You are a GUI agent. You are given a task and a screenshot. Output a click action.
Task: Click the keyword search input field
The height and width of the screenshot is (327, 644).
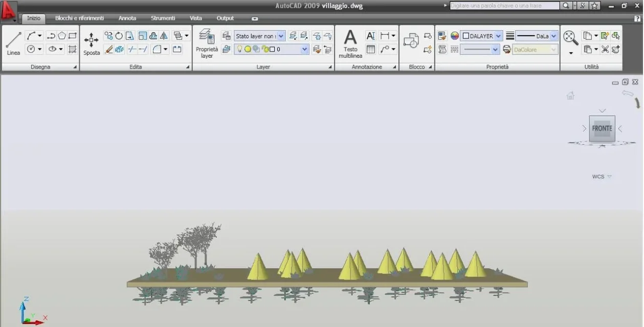504,6
